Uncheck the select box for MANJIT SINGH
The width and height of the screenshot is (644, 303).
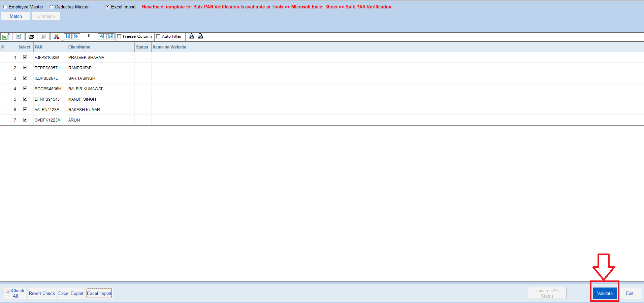pos(25,99)
